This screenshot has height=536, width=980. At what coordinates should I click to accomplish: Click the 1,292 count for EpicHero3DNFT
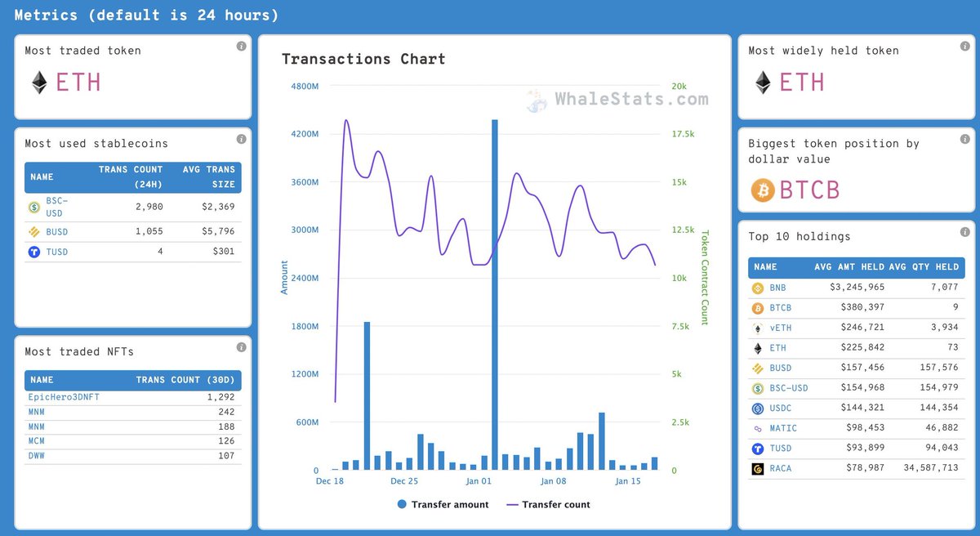click(x=220, y=397)
